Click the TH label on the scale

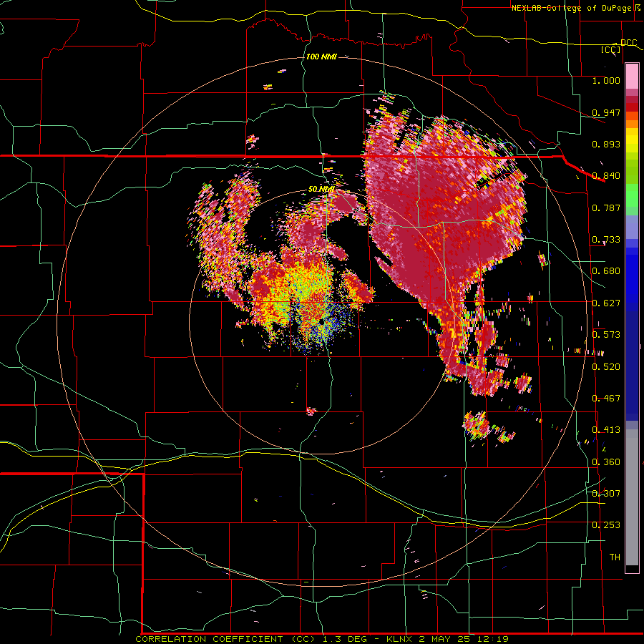(615, 557)
